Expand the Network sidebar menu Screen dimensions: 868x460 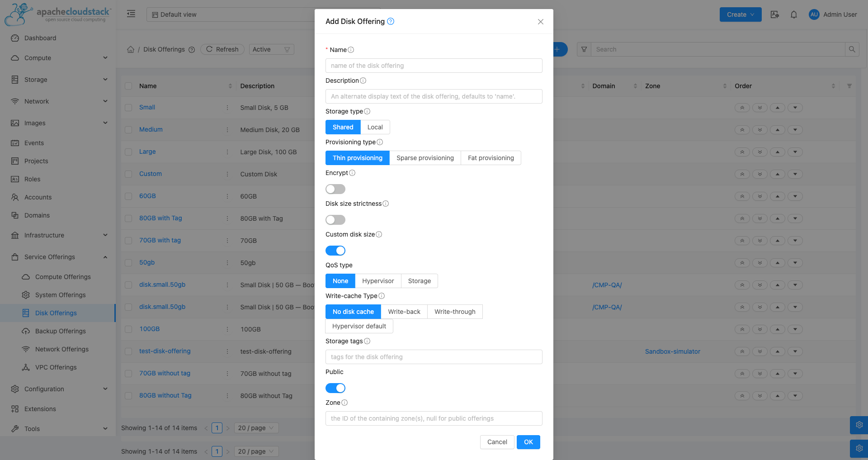[58, 101]
